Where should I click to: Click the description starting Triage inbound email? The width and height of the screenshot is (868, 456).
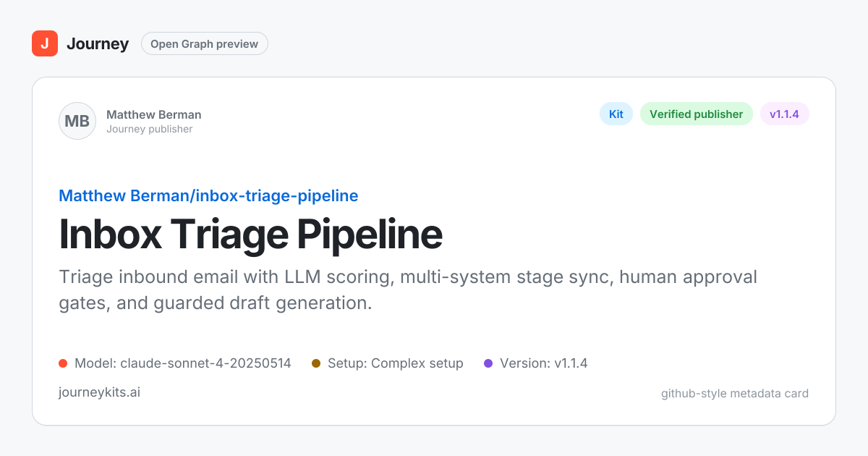[408, 290]
